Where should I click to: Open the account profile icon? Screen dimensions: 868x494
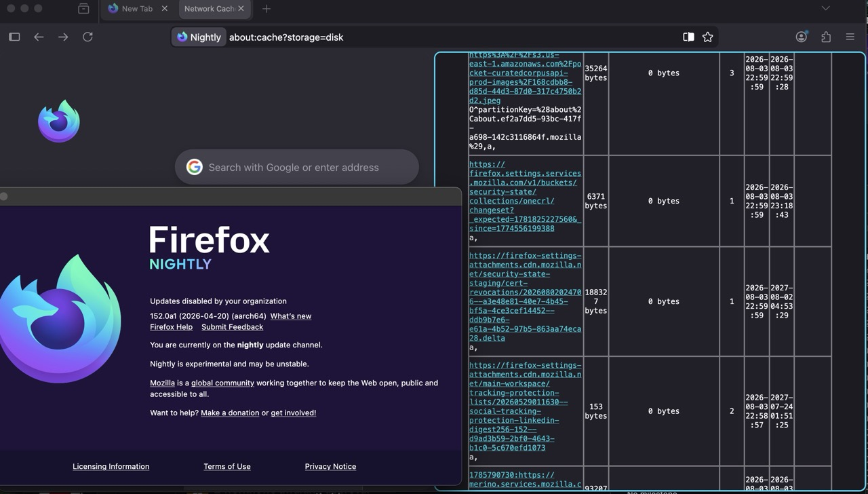pyautogui.click(x=802, y=37)
